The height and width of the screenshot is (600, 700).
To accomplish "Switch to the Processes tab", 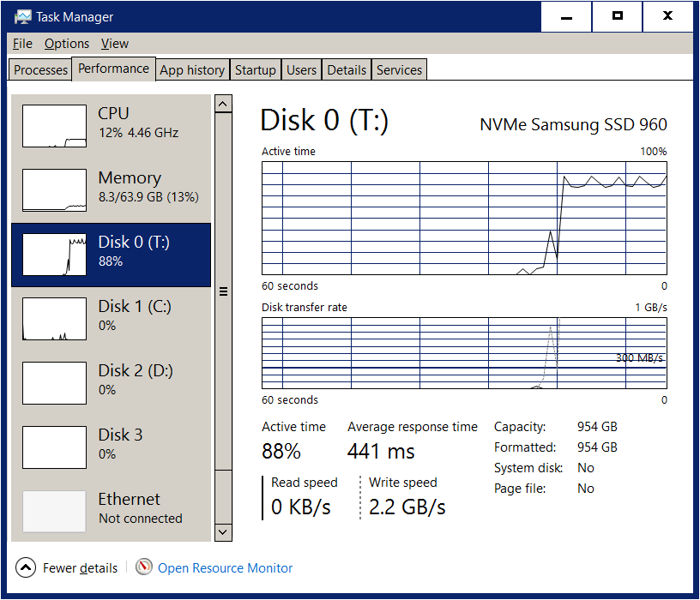I will coord(40,70).
